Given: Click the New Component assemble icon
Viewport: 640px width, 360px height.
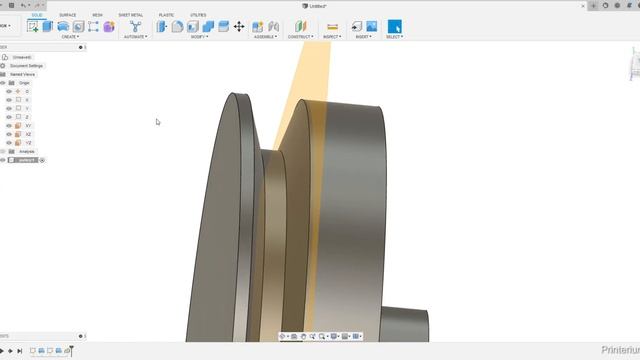Looking at the screenshot, I should 258,27.
